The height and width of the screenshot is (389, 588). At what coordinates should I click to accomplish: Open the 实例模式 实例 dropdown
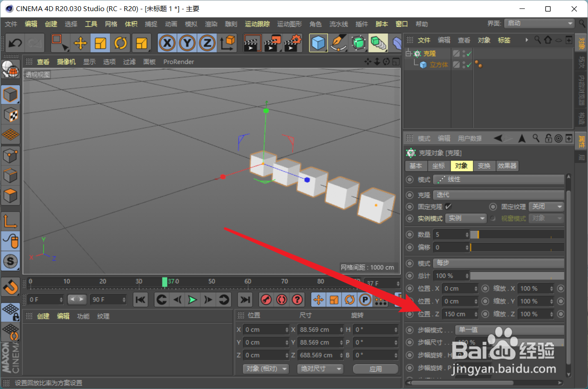click(466, 218)
